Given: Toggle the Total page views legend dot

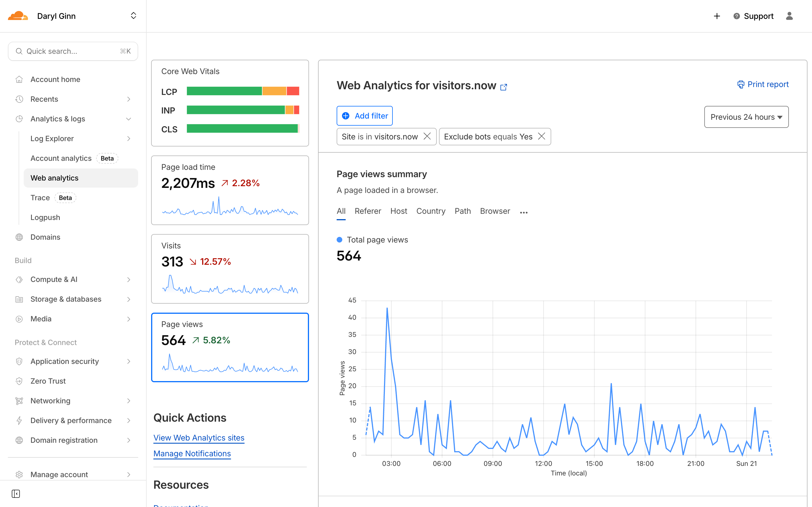Looking at the screenshot, I should (x=339, y=240).
